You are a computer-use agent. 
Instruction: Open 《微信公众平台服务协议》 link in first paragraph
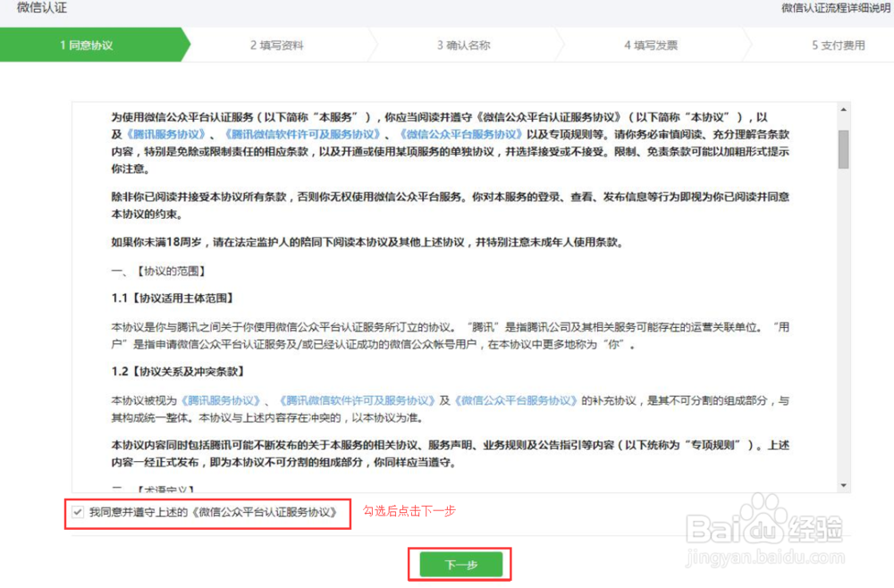tap(460, 134)
